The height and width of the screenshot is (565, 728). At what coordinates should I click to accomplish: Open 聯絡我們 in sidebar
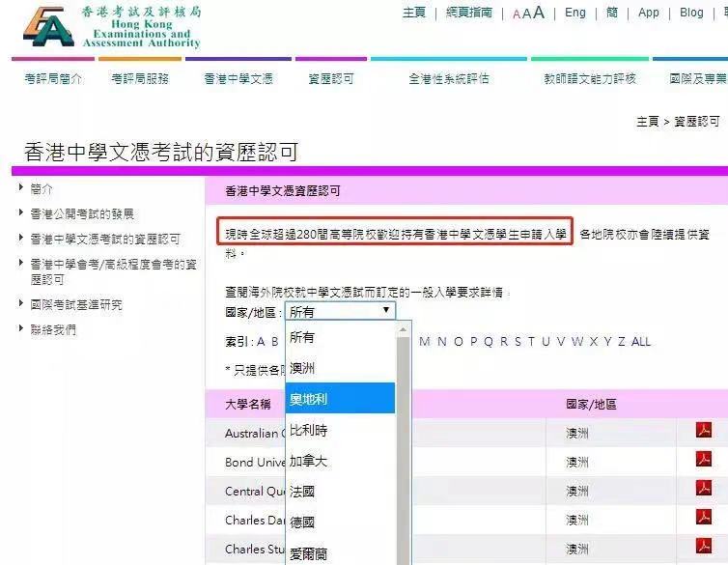coord(53,329)
